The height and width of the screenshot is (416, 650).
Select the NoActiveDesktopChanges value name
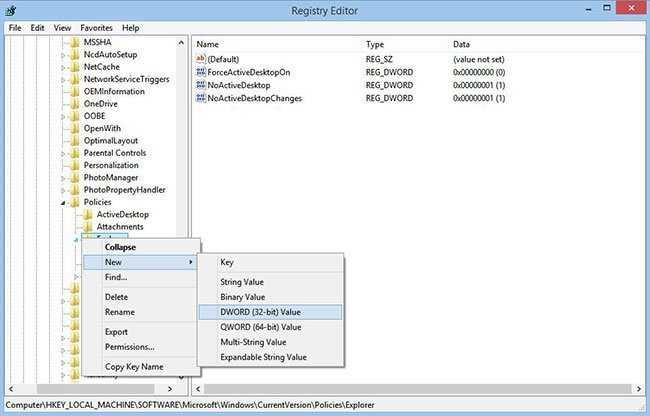coord(255,98)
